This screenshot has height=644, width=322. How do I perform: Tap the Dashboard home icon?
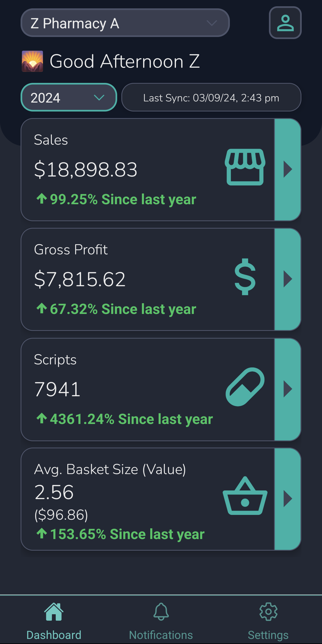(x=54, y=612)
